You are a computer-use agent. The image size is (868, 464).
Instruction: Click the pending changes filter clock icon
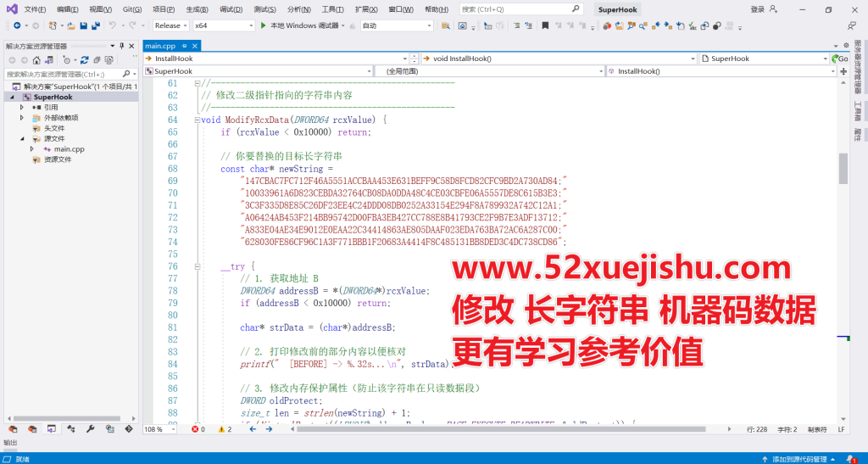click(x=66, y=59)
